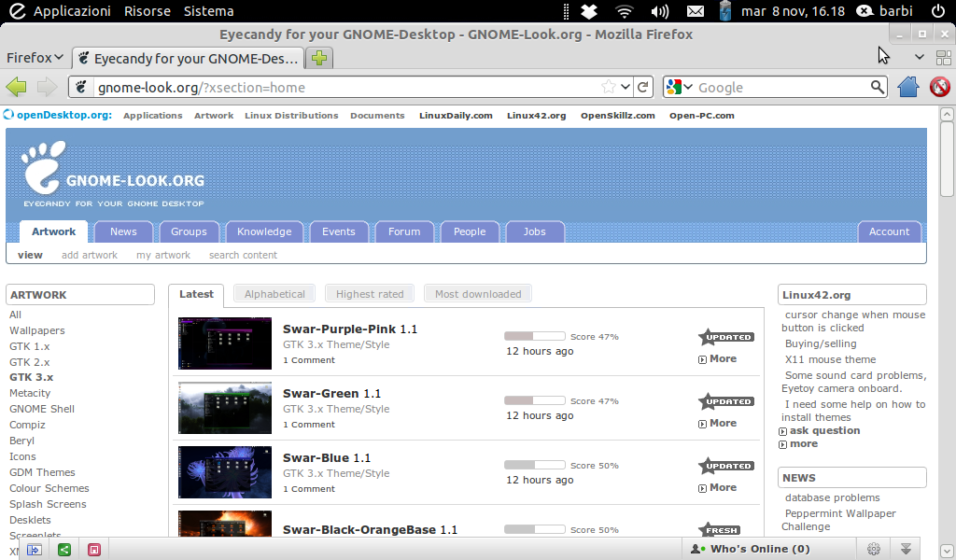Open the Firefox menu dropdown
Viewport: 956px width, 560px height.
coord(35,57)
